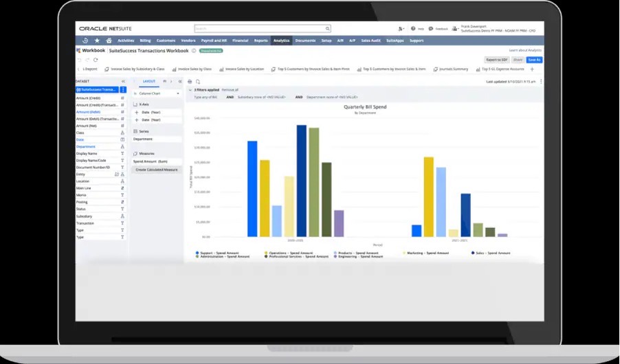Click Export to SDF button
The height and width of the screenshot is (364, 620).
pyautogui.click(x=497, y=60)
